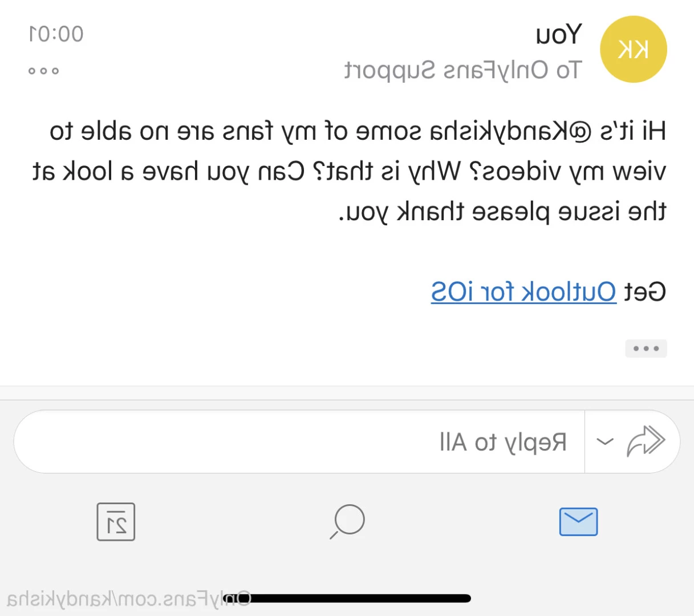Tap the yellow KK sender avatar
The image size is (694, 616).
(633, 49)
